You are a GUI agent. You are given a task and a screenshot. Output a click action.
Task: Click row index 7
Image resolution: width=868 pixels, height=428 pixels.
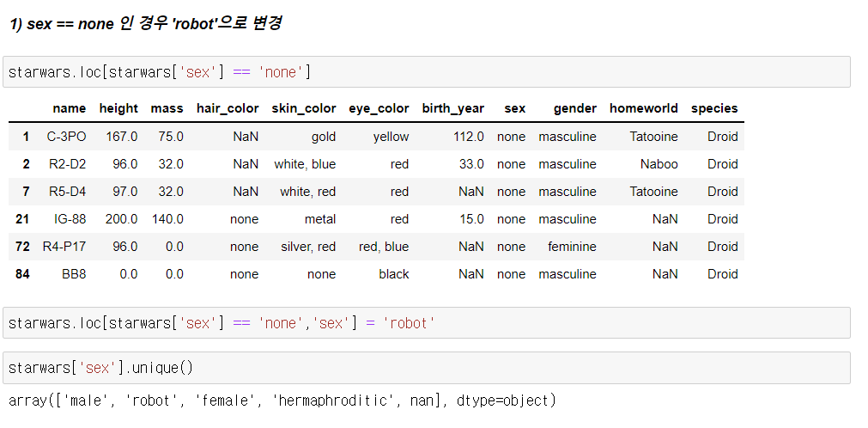point(26,192)
